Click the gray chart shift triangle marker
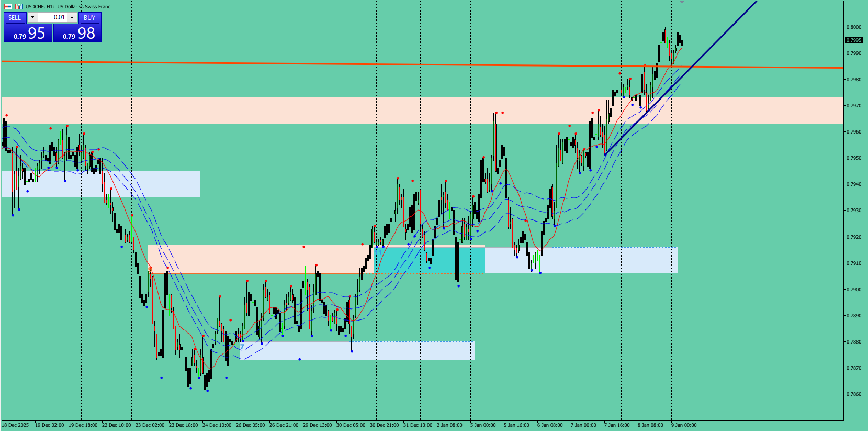The width and height of the screenshot is (868, 431). coord(682,2)
